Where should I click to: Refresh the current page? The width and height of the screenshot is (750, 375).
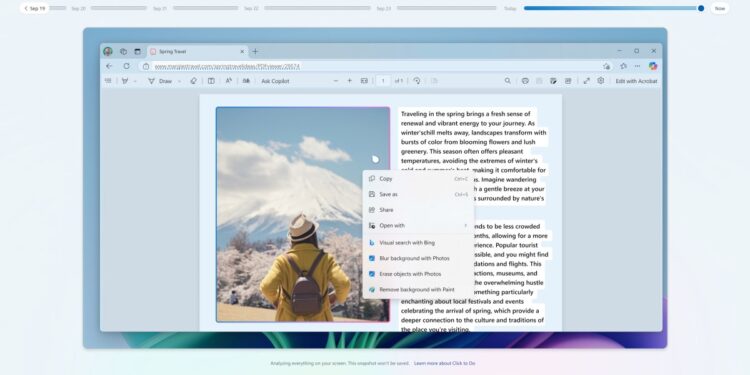click(x=126, y=66)
